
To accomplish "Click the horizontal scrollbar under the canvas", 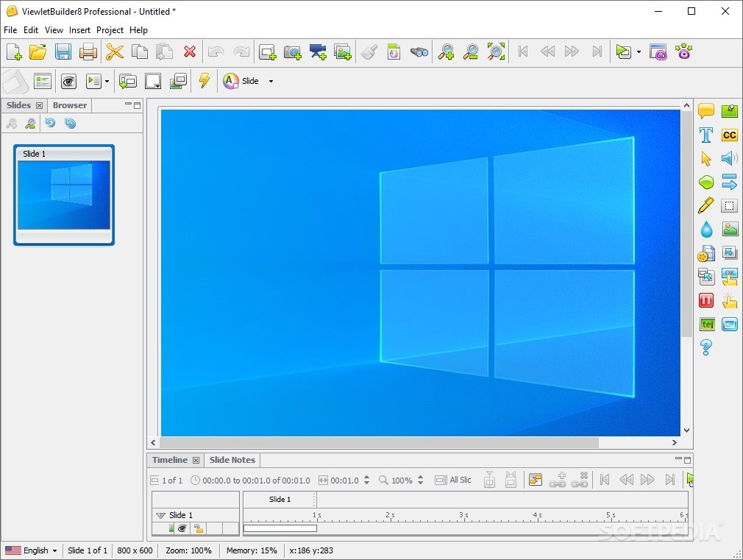I will tap(379, 442).
